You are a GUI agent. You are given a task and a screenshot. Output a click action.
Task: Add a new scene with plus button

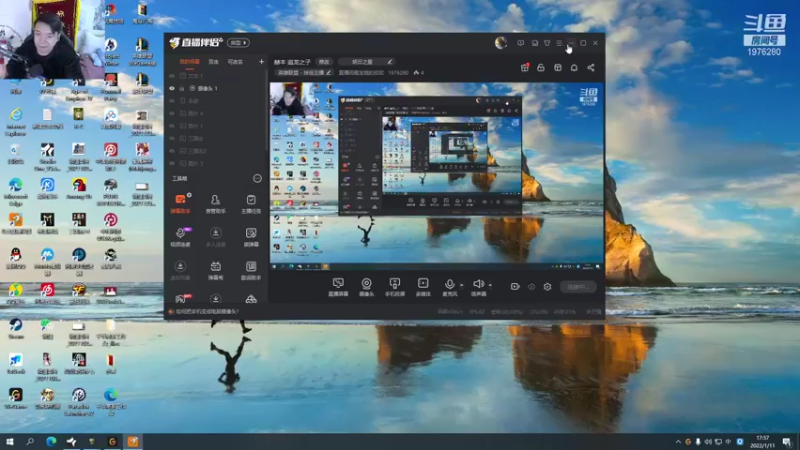click(x=261, y=62)
